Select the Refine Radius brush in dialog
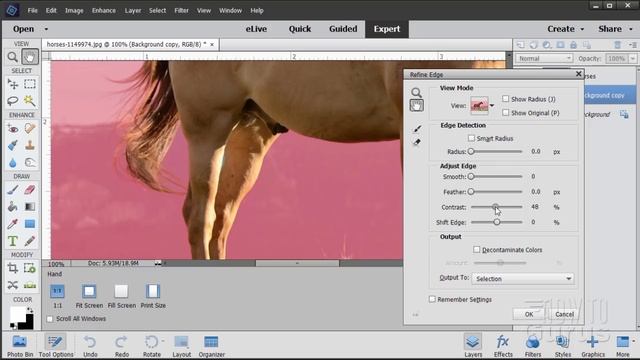Viewport: 640px width, 360px height. (417, 129)
